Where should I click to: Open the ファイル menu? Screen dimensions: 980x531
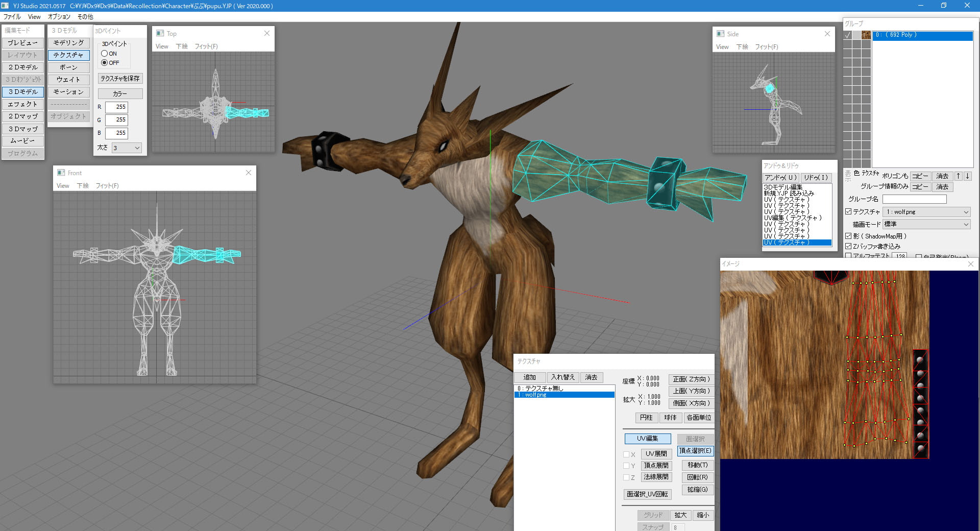tap(12, 17)
